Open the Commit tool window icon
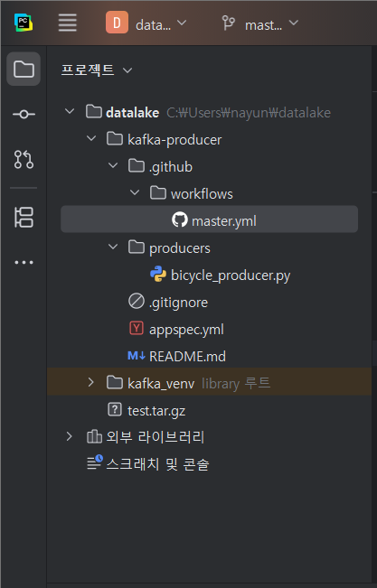 click(x=24, y=114)
